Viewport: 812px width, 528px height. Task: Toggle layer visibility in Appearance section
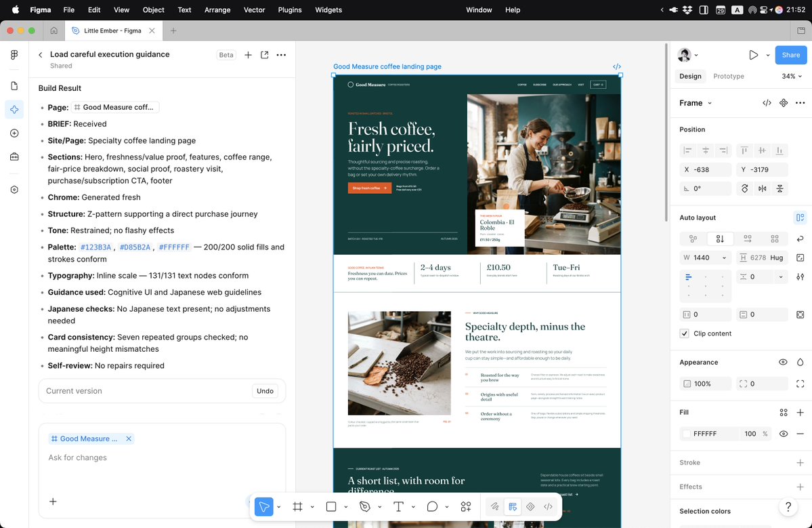(783, 362)
